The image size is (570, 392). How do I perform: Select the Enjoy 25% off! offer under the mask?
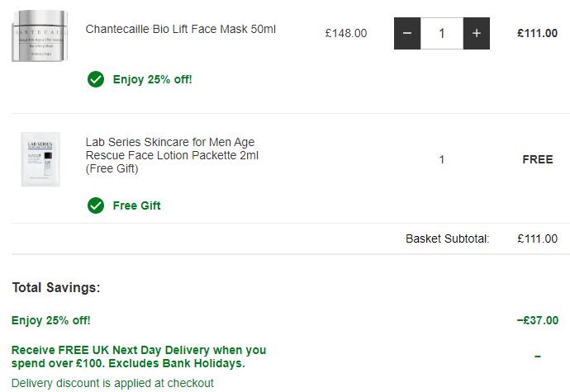[152, 79]
